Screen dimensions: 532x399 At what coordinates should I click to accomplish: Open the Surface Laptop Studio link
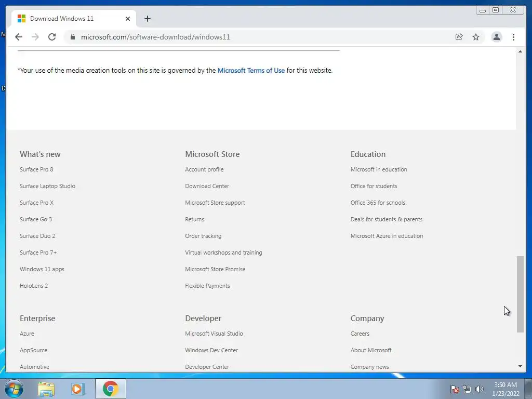(47, 186)
